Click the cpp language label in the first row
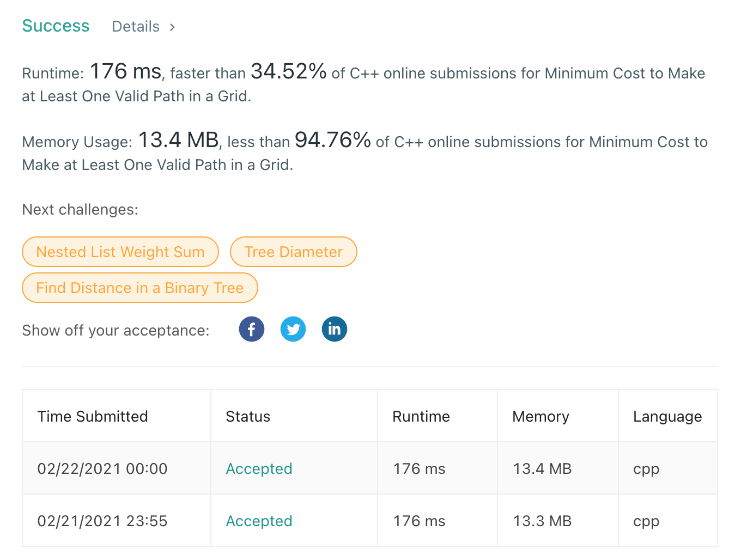Viewport: 729px width, 560px height. click(646, 468)
